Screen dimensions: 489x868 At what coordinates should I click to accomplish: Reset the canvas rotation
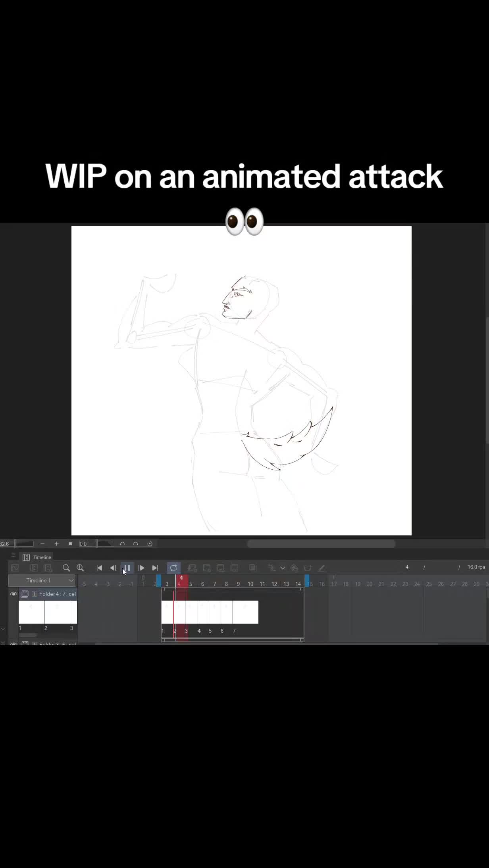pos(150,544)
